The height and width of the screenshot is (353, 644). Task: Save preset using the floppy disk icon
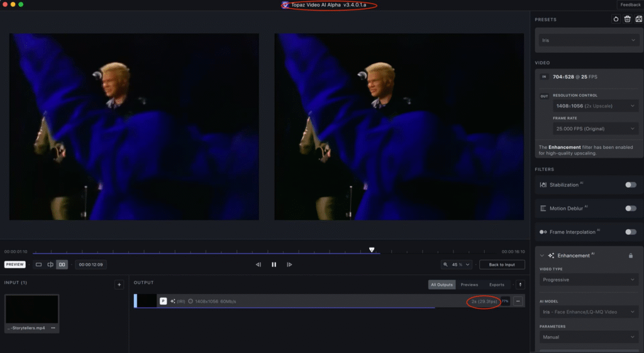(638, 19)
